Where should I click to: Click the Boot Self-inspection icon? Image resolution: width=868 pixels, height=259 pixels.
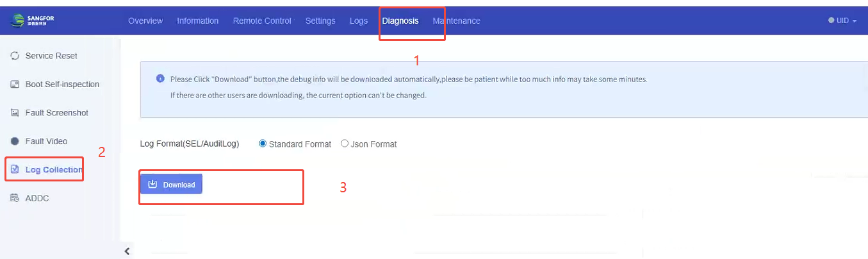15,85
